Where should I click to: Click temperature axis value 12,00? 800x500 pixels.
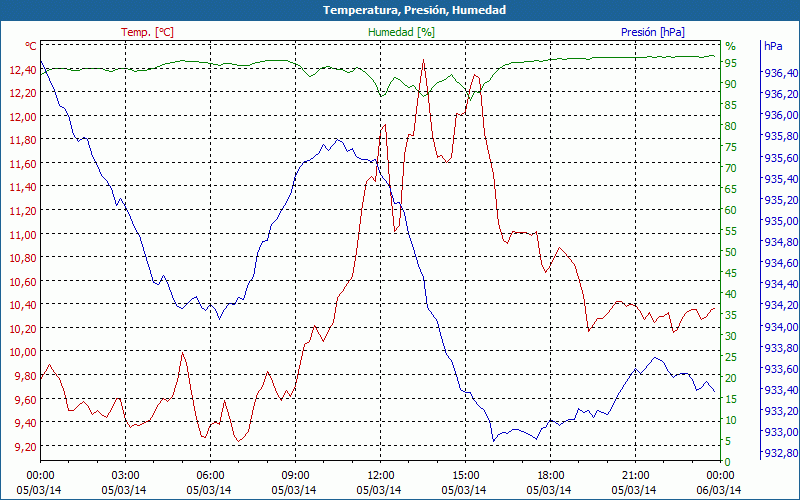coord(23,117)
